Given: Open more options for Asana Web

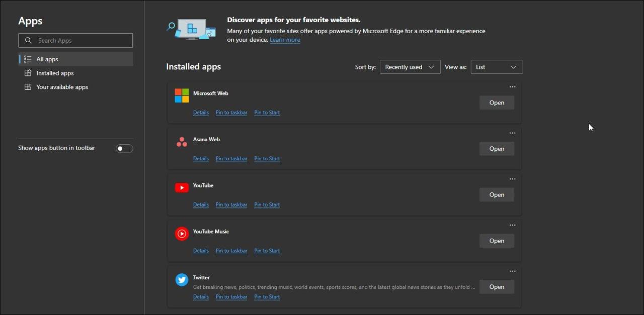Looking at the screenshot, I should 512,133.
